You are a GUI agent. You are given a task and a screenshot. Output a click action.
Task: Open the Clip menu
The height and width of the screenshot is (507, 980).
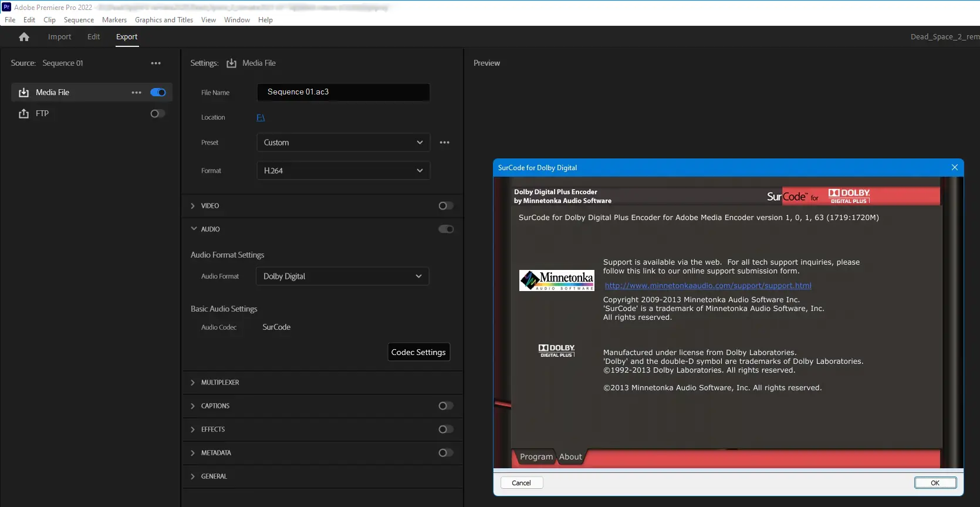coord(50,20)
